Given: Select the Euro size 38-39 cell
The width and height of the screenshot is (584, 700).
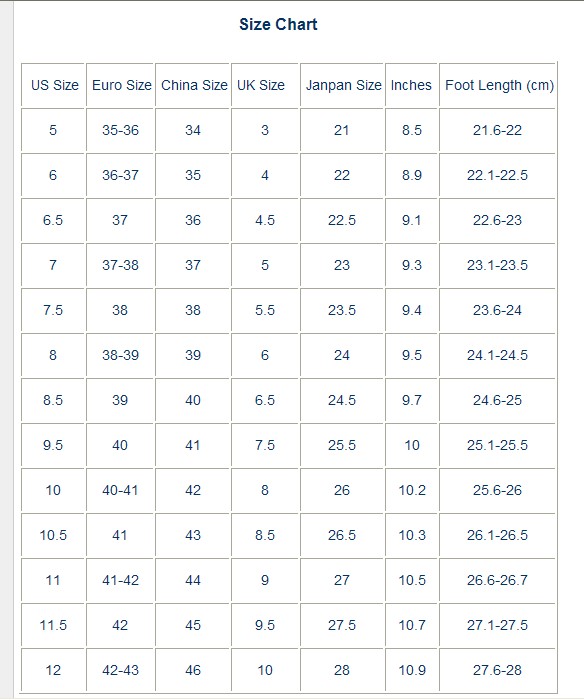Looking at the screenshot, I should (x=120, y=355).
